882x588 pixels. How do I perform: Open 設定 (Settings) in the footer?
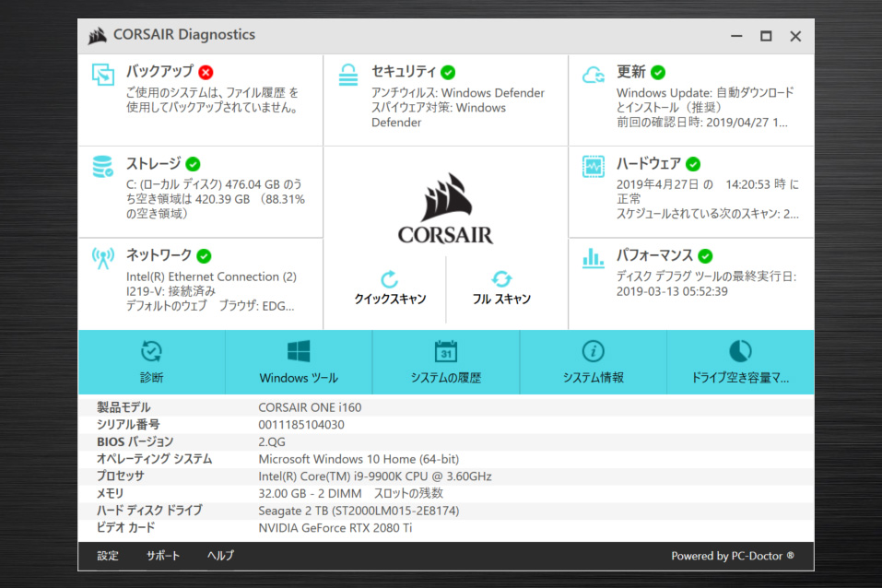pos(108,556)
